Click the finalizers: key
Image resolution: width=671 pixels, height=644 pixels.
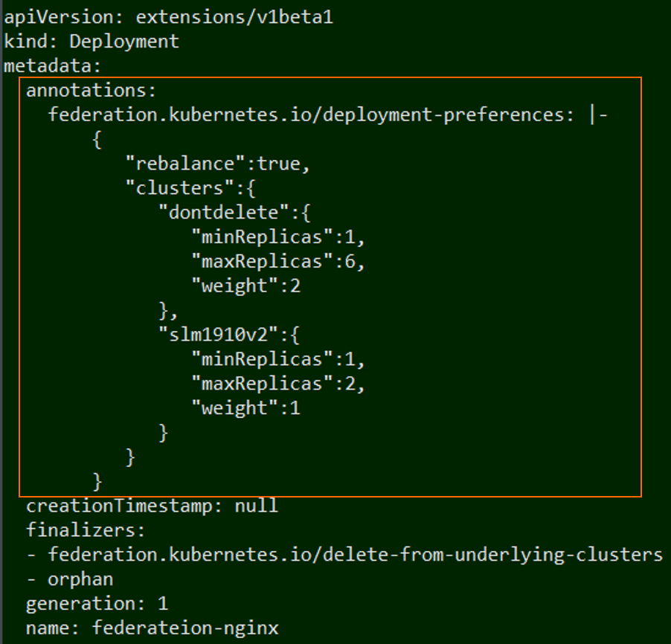pos(86,530)
